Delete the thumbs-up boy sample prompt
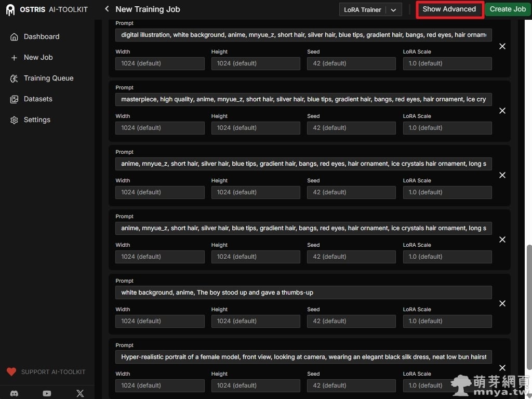The height and width of the screenshot is (399, 532). 502,304
